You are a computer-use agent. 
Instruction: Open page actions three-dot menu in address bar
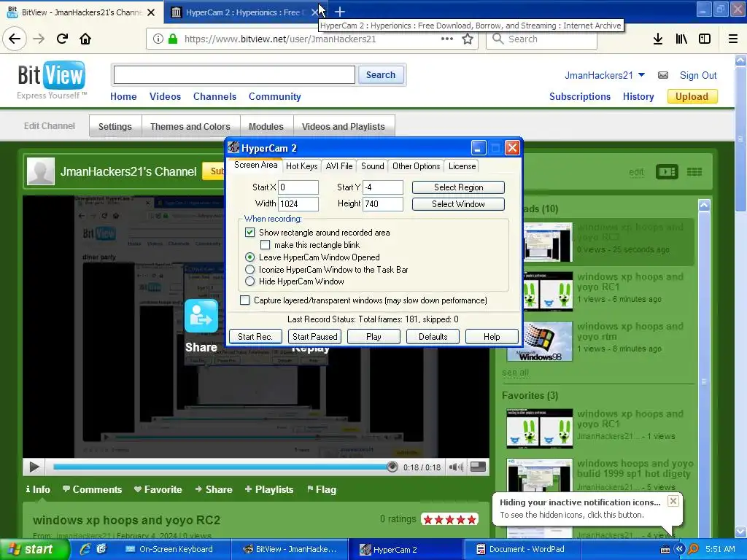click(447, 39)
